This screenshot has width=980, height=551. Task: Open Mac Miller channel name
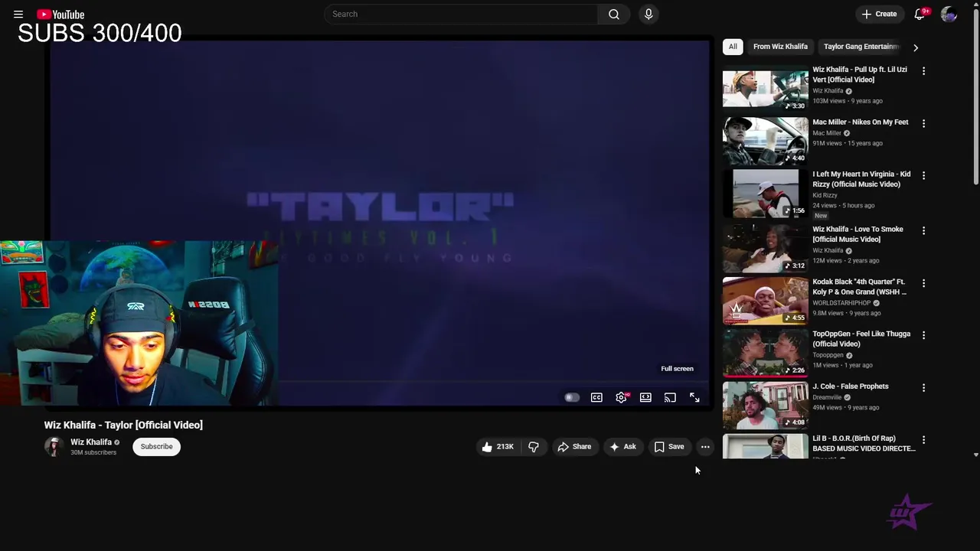(827, 133)
